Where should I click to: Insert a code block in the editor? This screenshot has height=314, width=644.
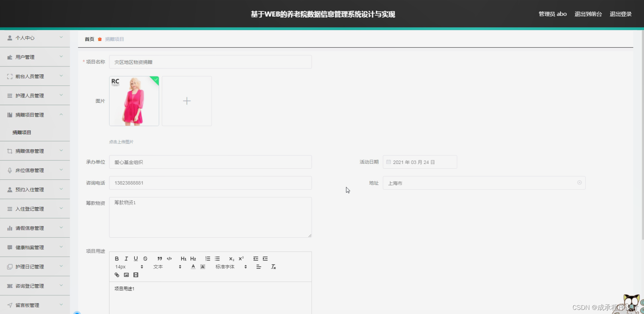(169, 258)
